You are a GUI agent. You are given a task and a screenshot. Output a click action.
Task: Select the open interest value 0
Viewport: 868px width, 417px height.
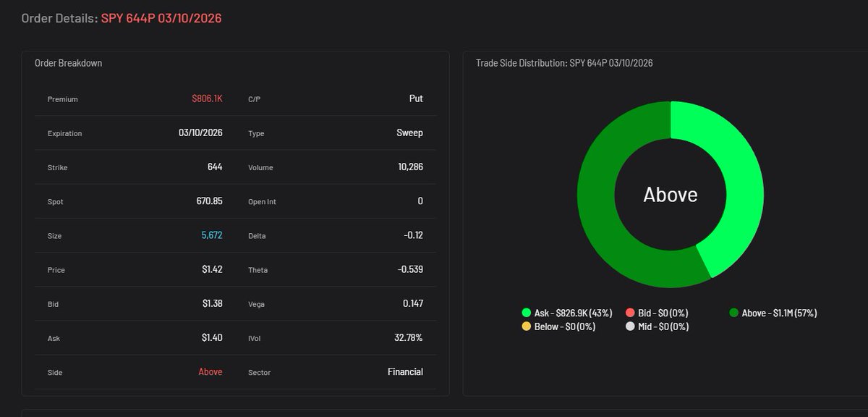point(420,201)
